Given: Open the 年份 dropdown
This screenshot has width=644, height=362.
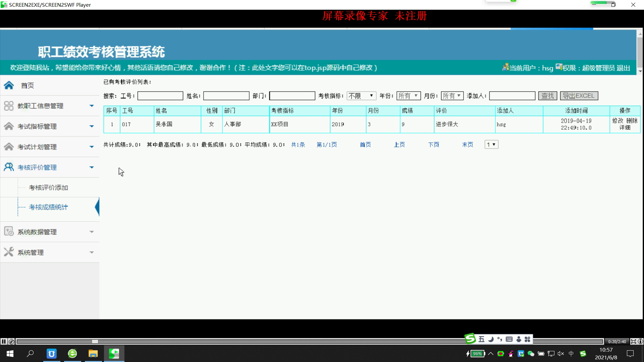Looking at the screenshot, I should [408, 96].
